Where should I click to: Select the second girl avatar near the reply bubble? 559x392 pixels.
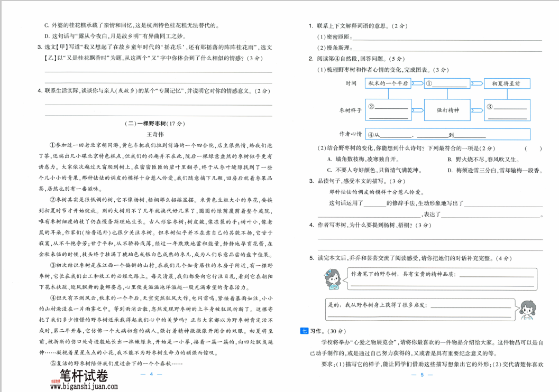coord(527,310)
